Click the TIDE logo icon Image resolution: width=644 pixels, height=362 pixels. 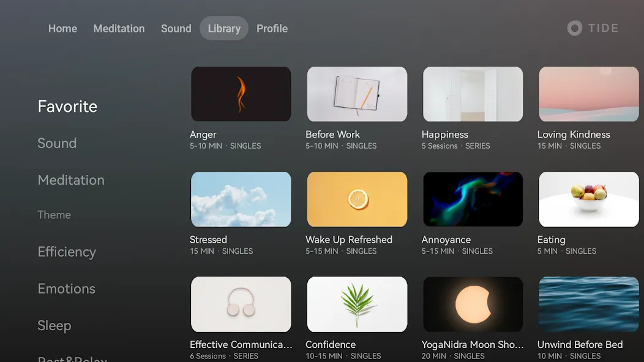575,28
